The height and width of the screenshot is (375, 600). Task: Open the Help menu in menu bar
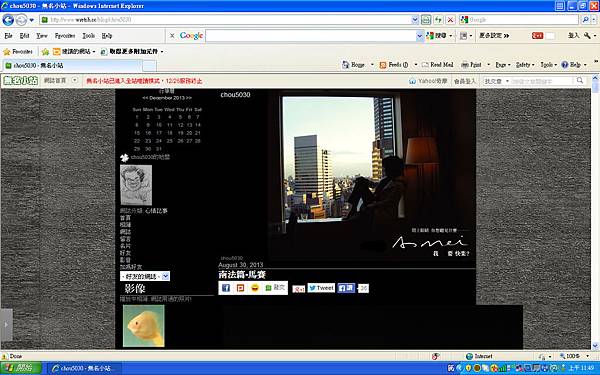pos(107,36)
